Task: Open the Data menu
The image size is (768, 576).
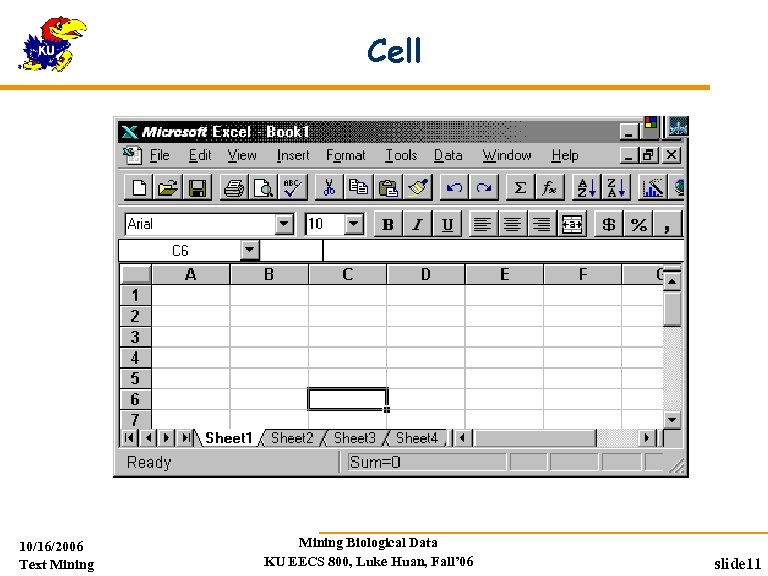Action: [448, 155]
